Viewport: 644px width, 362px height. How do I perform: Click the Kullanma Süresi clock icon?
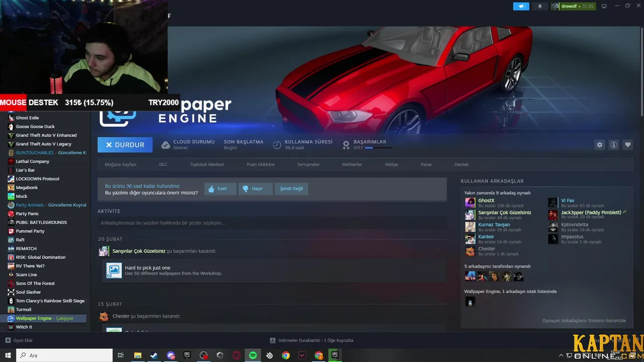point(277,145)
